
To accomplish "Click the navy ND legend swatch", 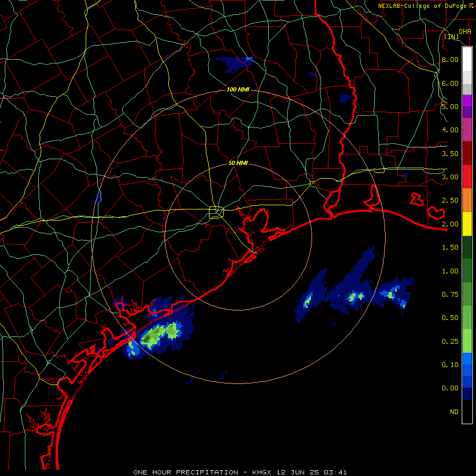I will click(467, 394).
